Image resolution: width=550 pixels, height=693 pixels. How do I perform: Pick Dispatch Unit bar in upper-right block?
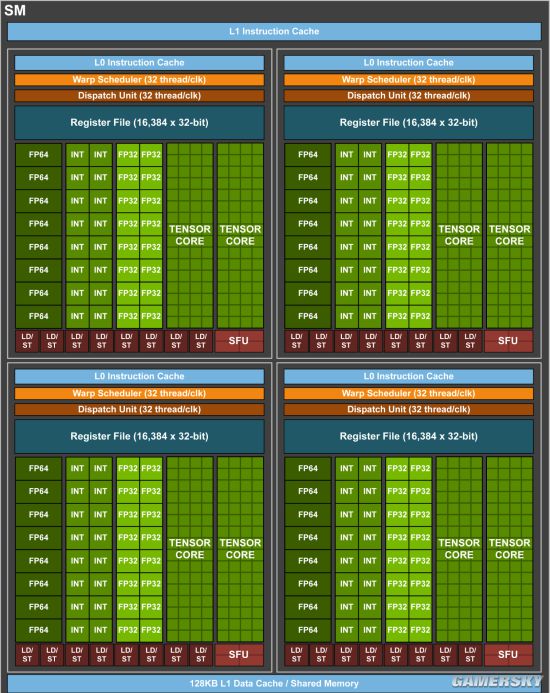pos(409,96)
